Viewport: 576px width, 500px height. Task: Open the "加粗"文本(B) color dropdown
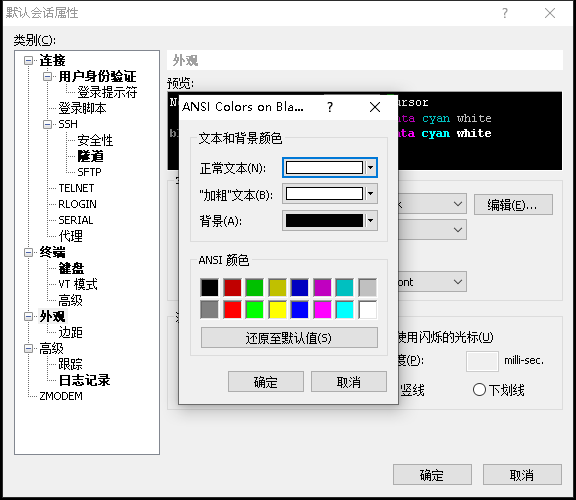(330, 194)
